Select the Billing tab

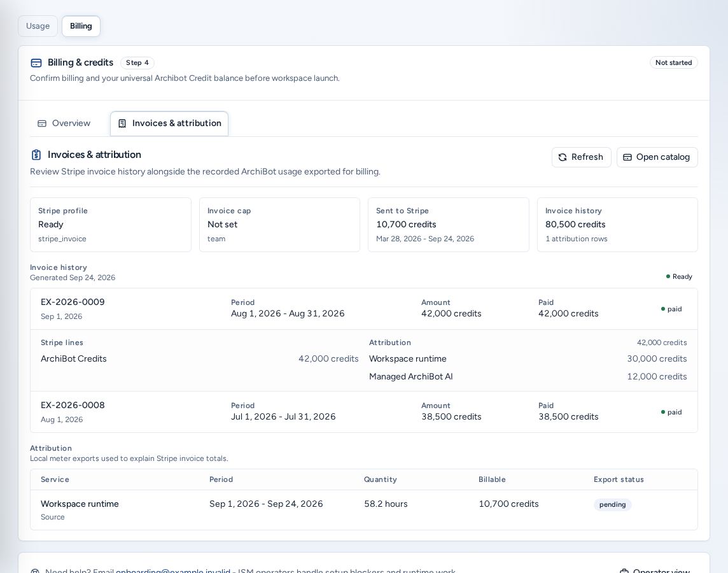click(x=81, y=26)
